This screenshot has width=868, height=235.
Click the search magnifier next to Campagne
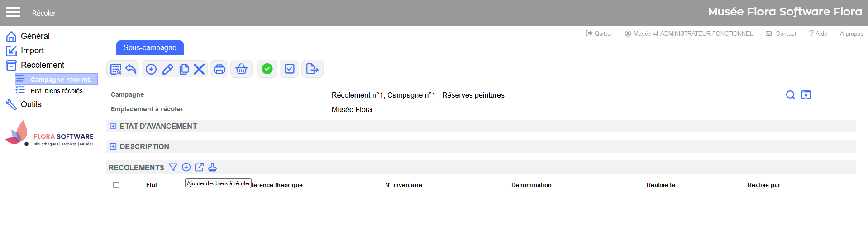pos(791,95)
